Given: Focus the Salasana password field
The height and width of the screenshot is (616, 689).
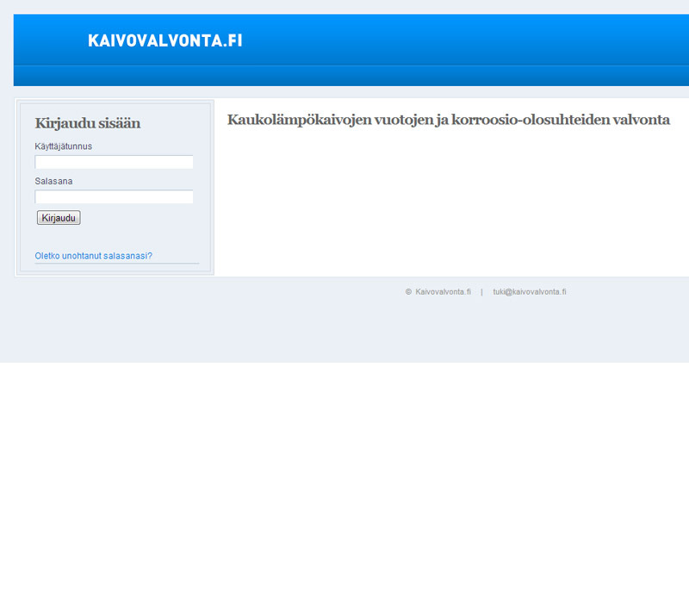Looking at the screenshot, I should tap(114, 197).
